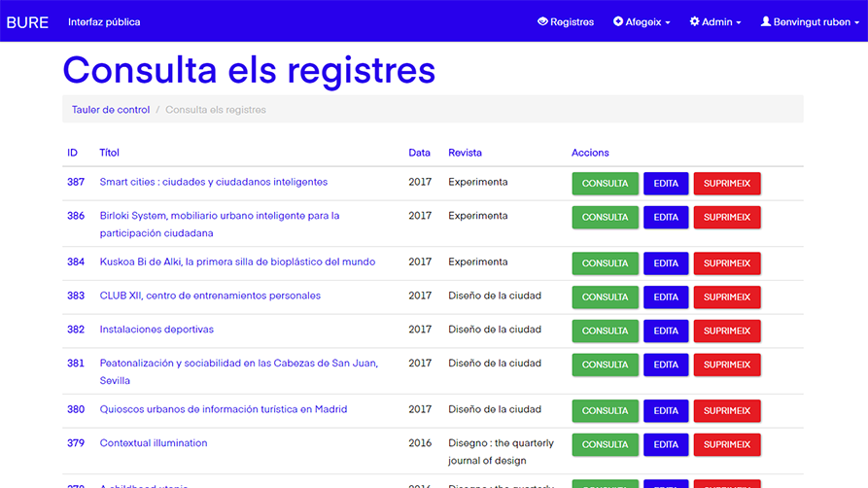Click the user icon beside Benvingut ruben
The width and height of the screenshot is (868, 488).
tap(765, 21)
